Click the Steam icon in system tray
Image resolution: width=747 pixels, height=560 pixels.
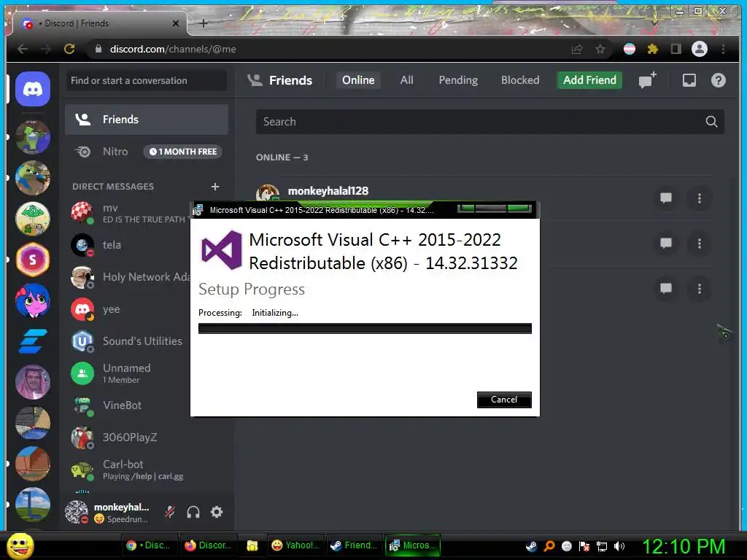point(531,546)
